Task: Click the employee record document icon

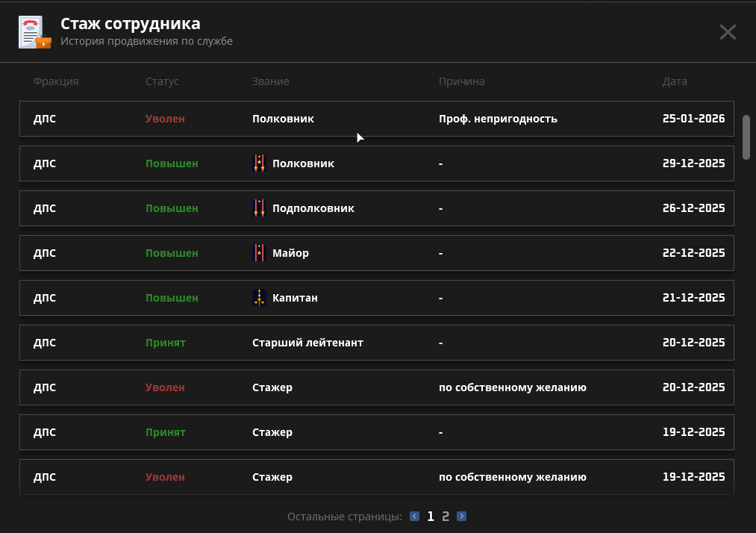Action: coord(34,32)
